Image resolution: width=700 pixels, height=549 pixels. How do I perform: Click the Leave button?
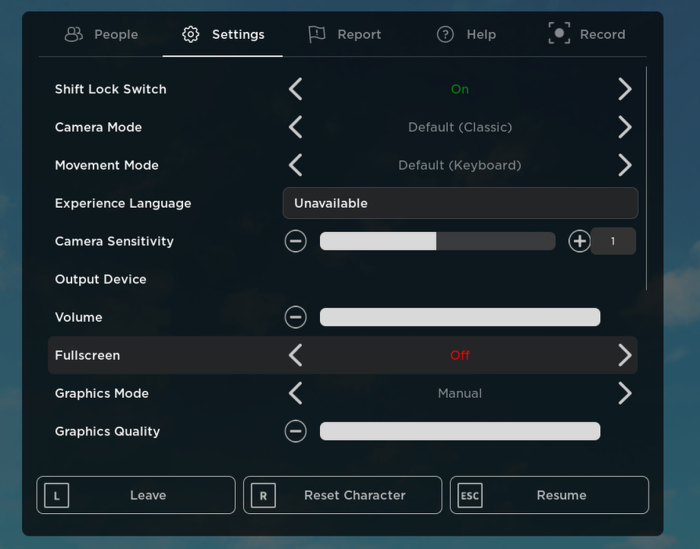click(x=136, y=495)
